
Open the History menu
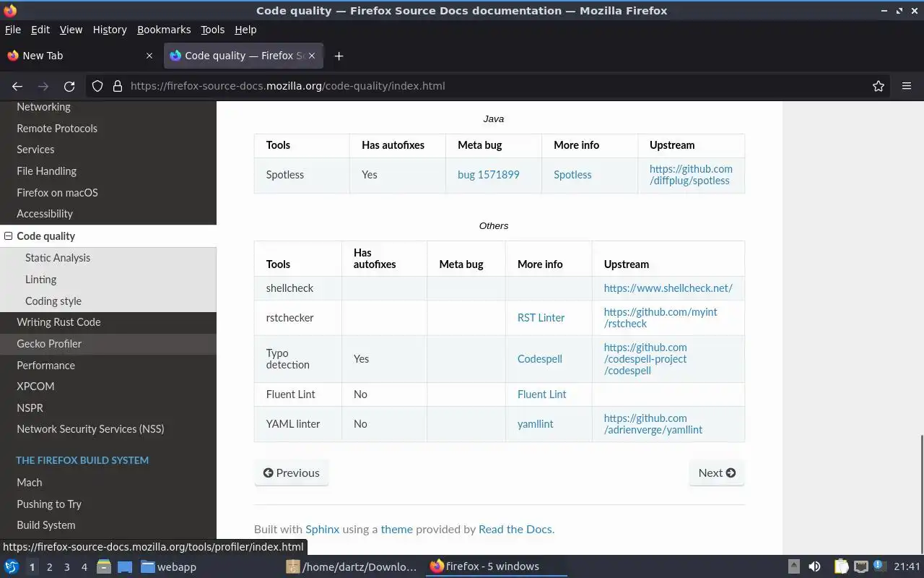pos(110,30)
